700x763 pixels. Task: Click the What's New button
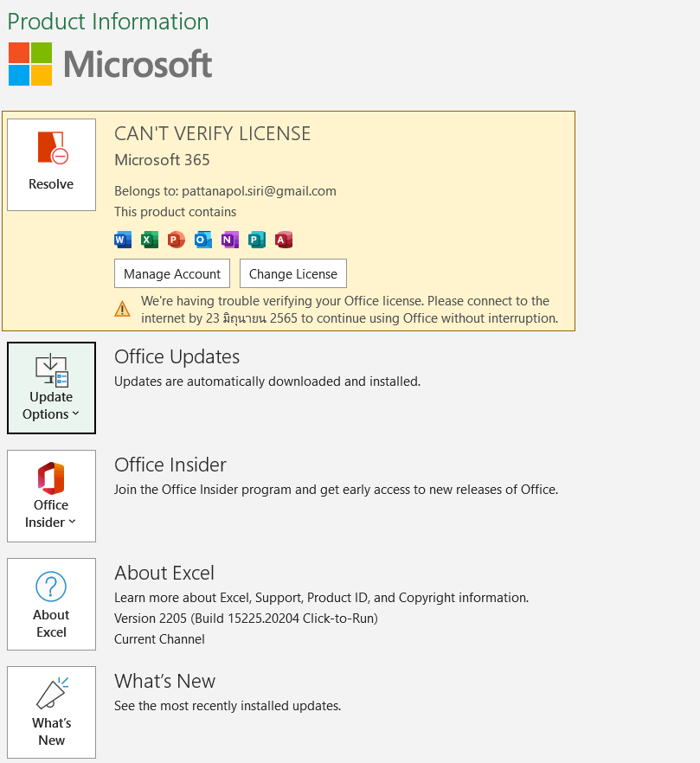[x=51, y=712]
